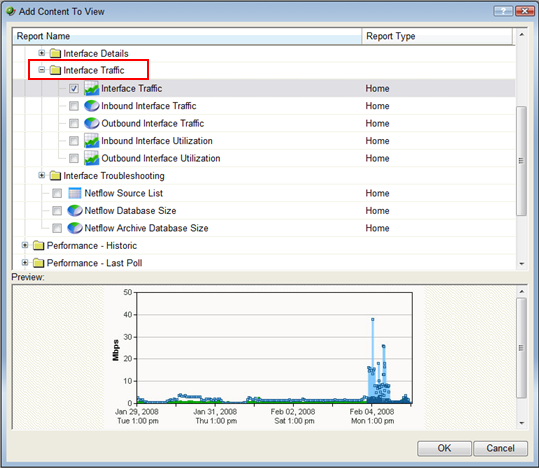Select the Outbound Interface Utilization chart icon
539x468 pixels.
(x=91, y=158)
